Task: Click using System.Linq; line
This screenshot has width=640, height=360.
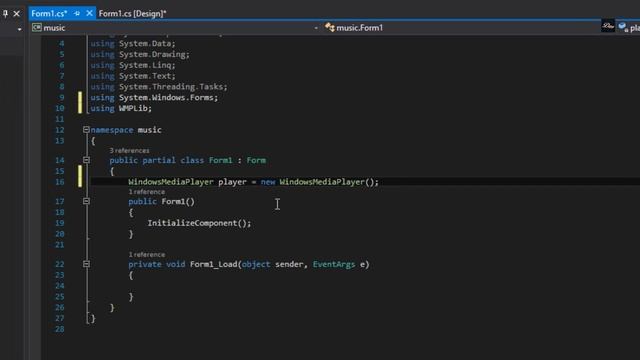Action: coord(133,65)
